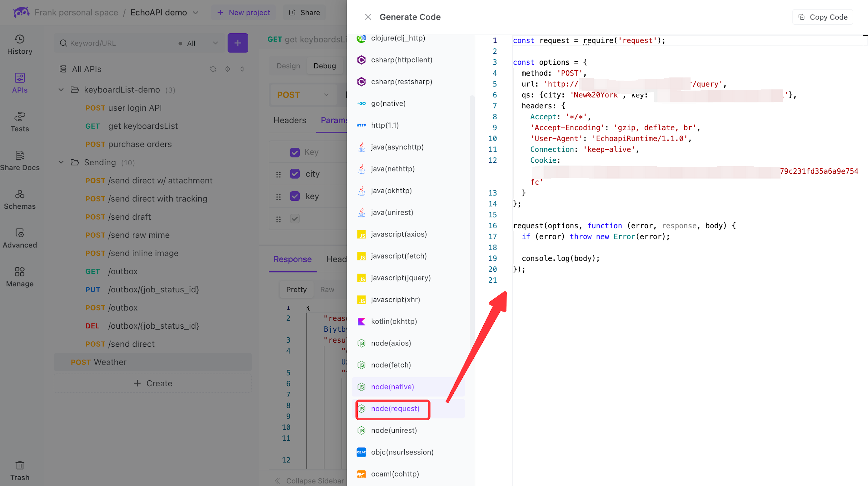Switch to the Response tab

pos(292,259)
